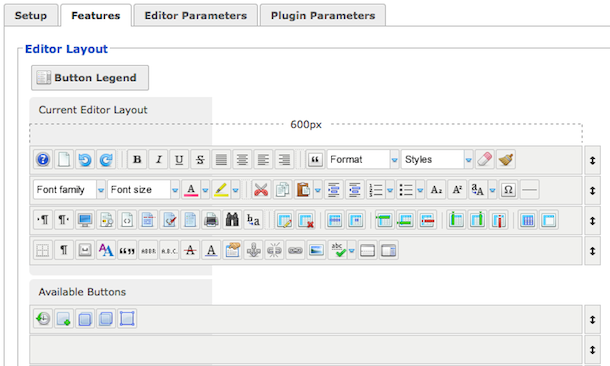Click the Superscript icon

point(457,190)
